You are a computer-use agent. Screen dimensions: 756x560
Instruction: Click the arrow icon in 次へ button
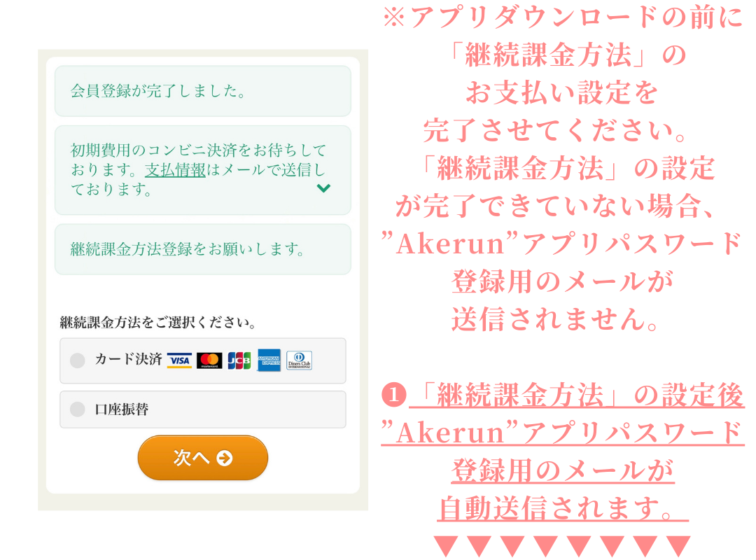click(225, 458)
